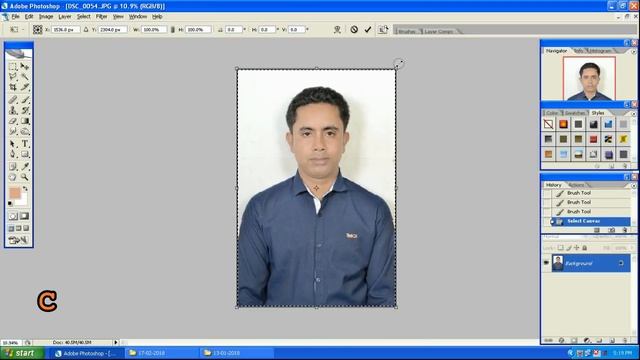Create new document from current history state
This screenshot has width=640, height=360.
click(x=597, y=230)
